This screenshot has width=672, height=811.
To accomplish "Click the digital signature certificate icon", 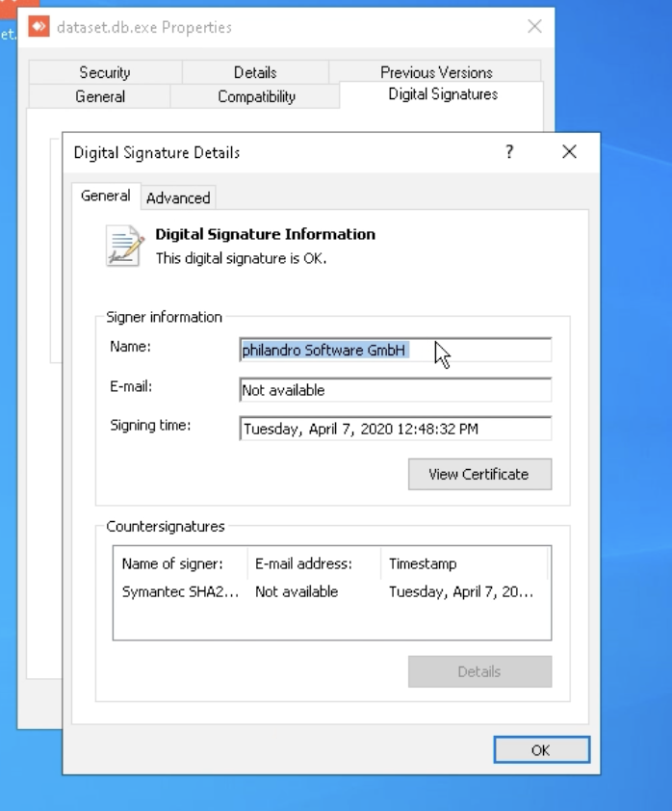I will (124, 245).
